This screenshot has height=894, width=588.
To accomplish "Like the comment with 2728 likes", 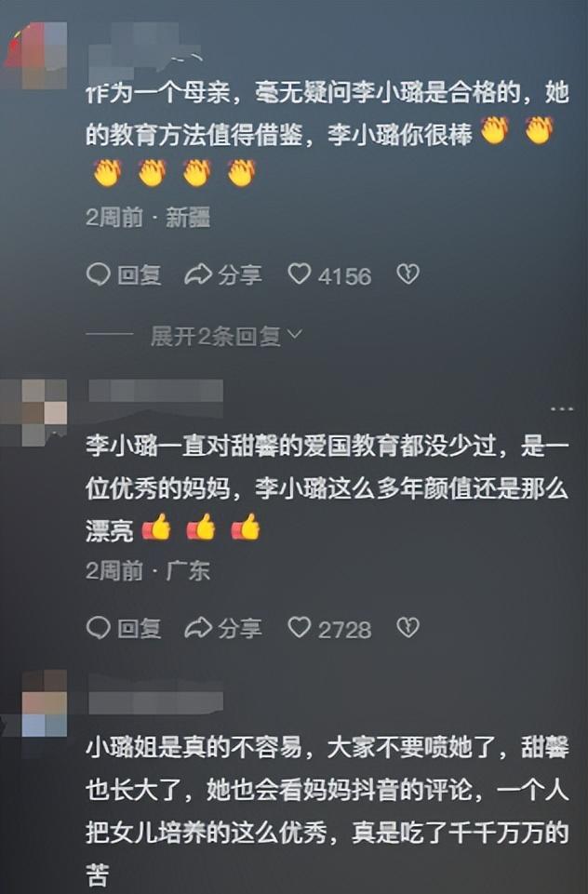I will pos(299,628).
